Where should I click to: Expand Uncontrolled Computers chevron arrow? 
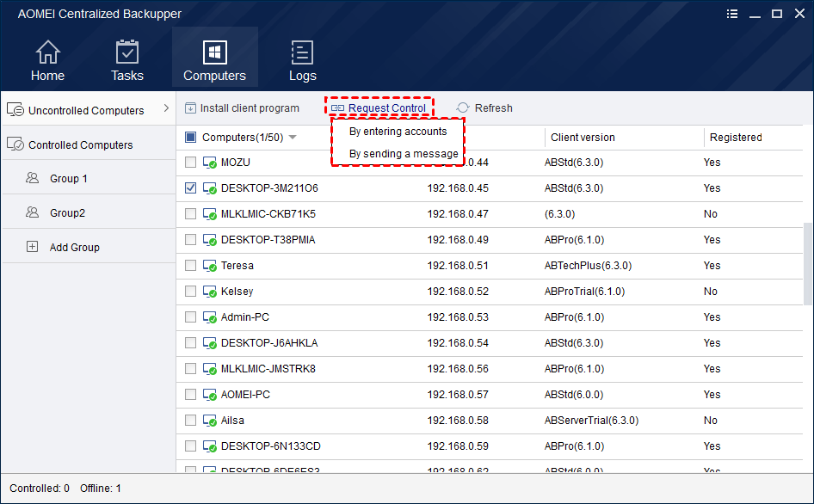166,108
